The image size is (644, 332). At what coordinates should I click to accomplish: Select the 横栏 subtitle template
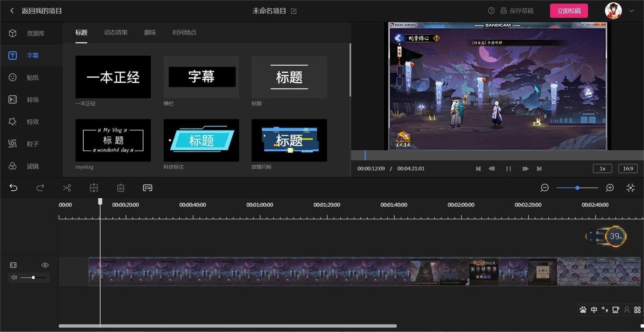[x=201, y=77]
